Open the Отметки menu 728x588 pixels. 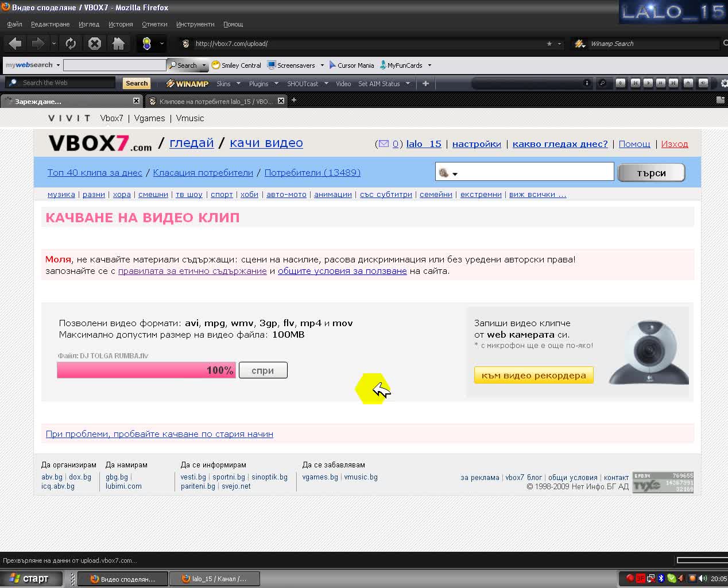(x=154, y=24)
